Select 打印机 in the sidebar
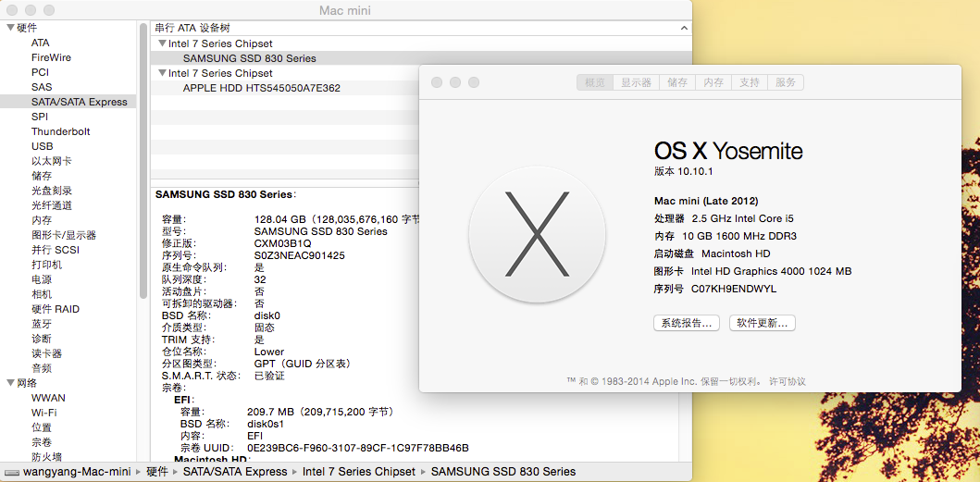Screen dimensions: 980x482 pos(46,265)
